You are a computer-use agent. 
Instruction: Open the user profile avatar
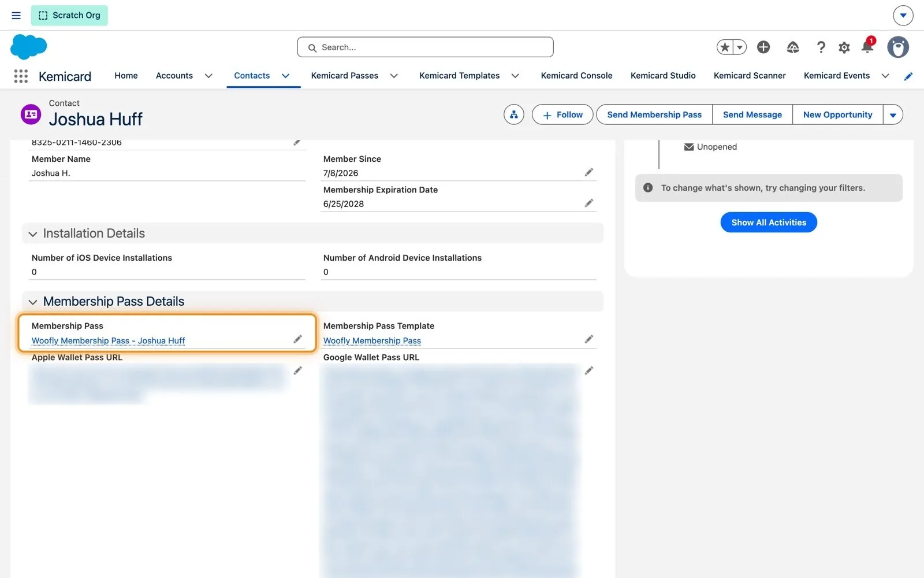(898, 47)
